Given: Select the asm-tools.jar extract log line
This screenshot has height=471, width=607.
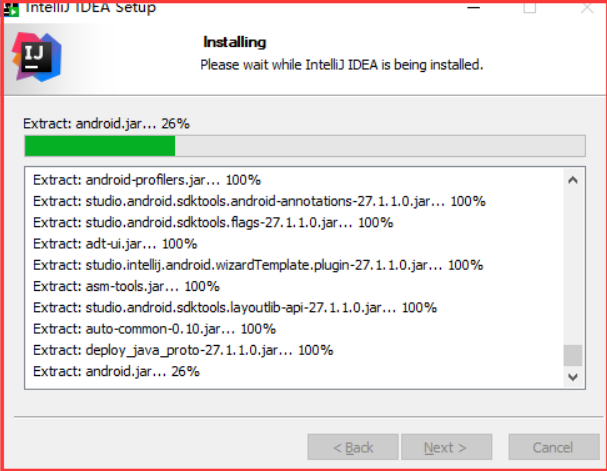Looking at the screenshot, I should tap(126, 286).
